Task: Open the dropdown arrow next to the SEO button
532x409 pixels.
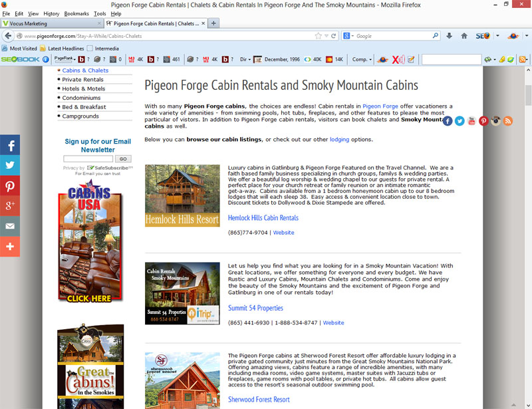Action: pos(497,35)
